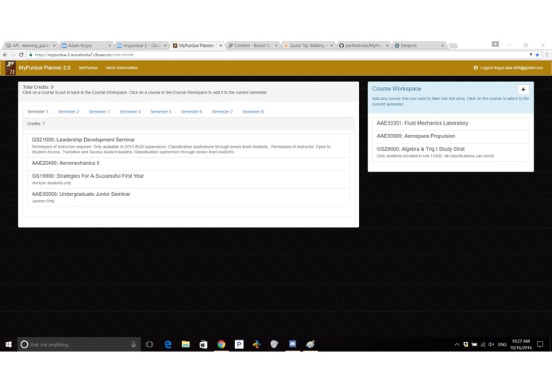Click the volume icon in the system tray

(491, 344)
